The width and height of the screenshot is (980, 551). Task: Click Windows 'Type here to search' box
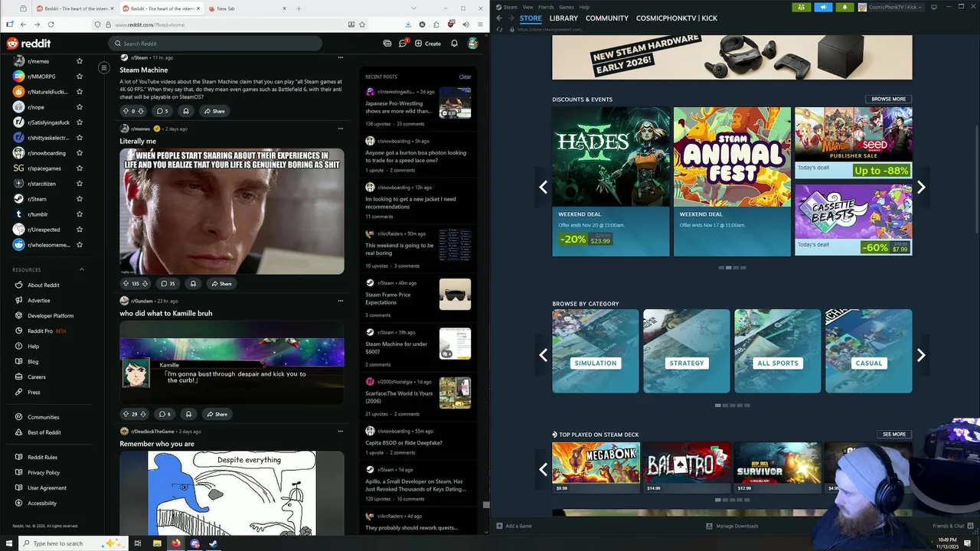click(73, 543)
